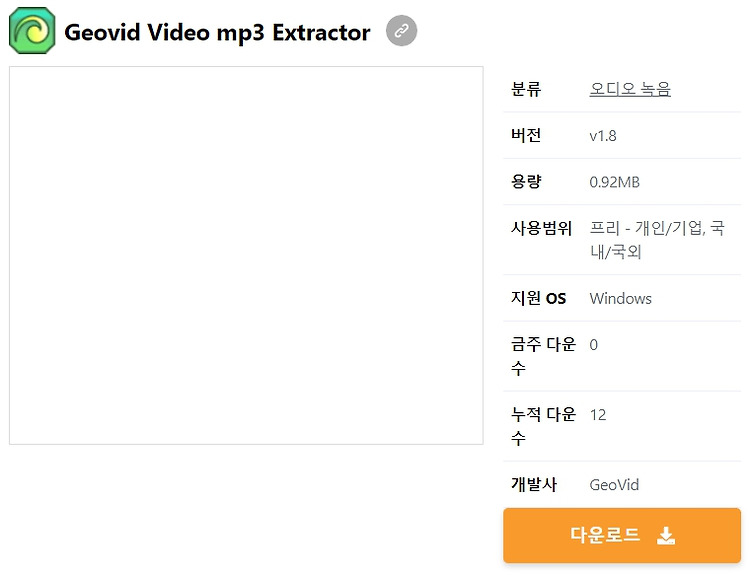Click the 버전 label
The height and width of the screenshot is (577, 750).
(x=526, y=135)
